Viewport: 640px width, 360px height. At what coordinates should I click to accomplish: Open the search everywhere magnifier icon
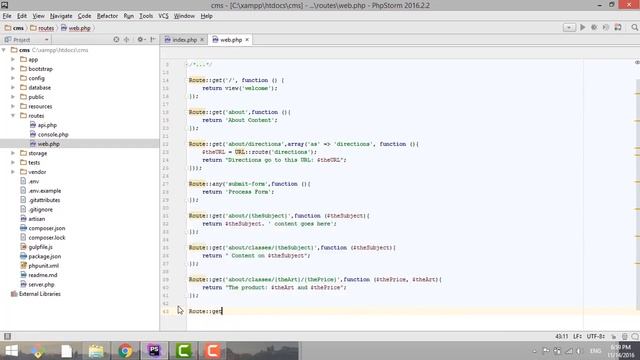pos(634,27)
